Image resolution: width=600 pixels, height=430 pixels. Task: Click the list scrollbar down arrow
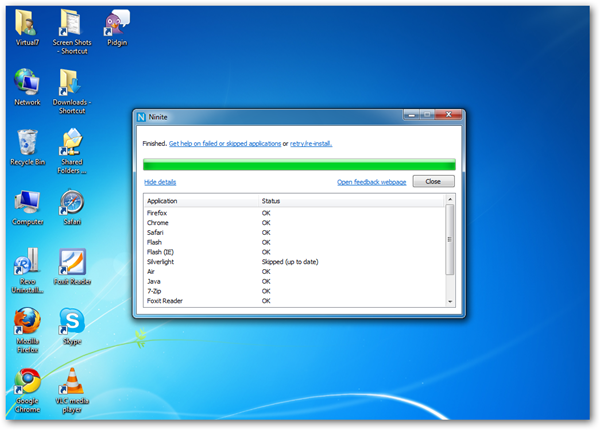pos(450,301)
